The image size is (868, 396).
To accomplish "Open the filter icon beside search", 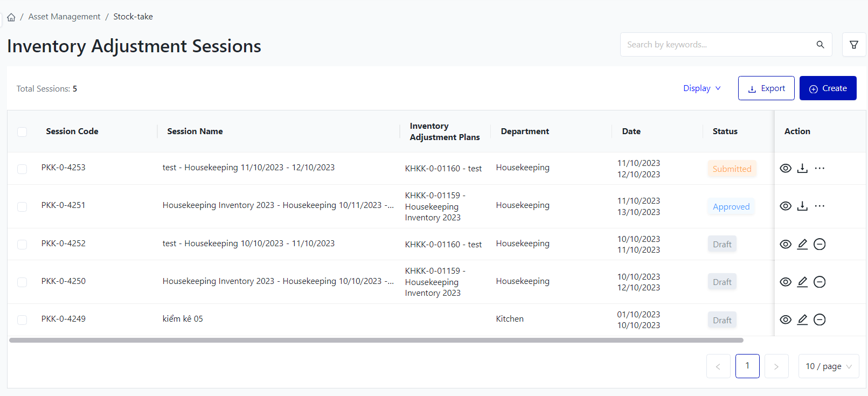I will [x=853, y=45].
